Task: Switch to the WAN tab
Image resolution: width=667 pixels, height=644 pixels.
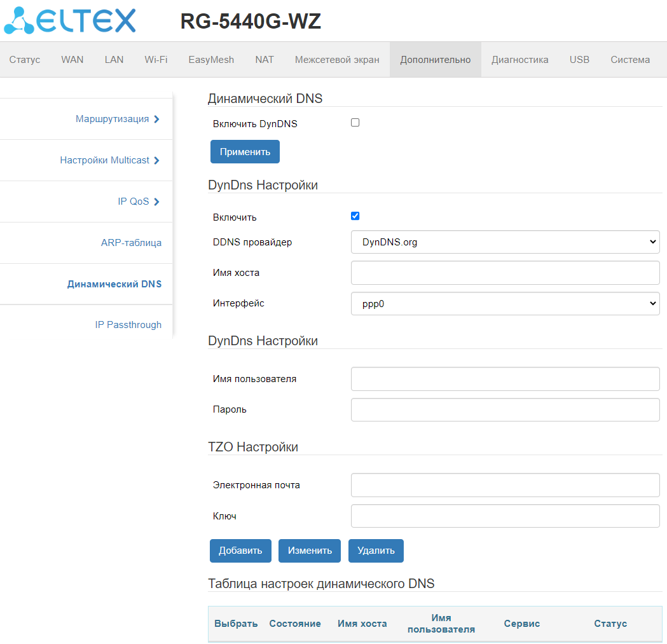Action: click(x=72, y=60)
